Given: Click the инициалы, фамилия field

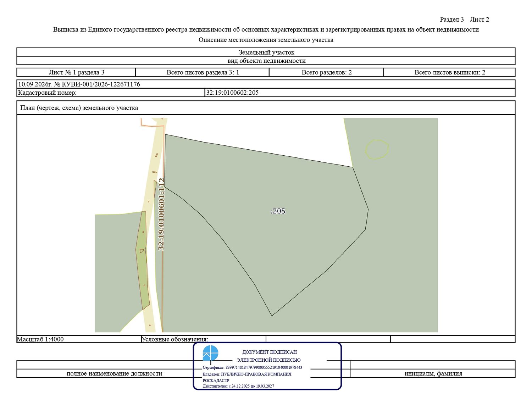Looking at the screenshot, I should click(433, 373).
